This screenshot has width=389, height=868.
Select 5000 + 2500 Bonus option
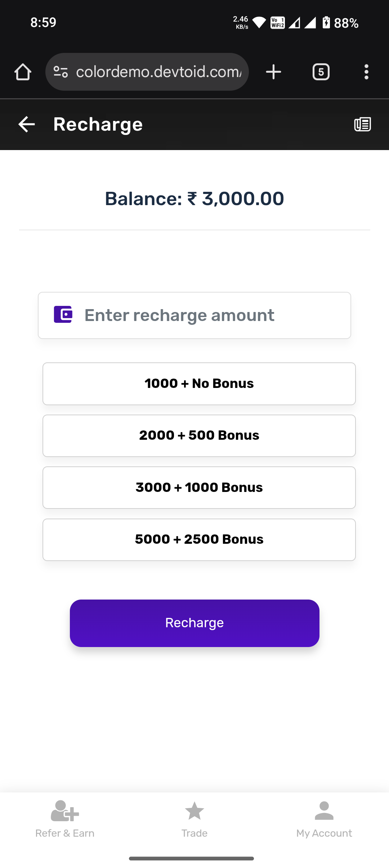[x=199, y=539]
